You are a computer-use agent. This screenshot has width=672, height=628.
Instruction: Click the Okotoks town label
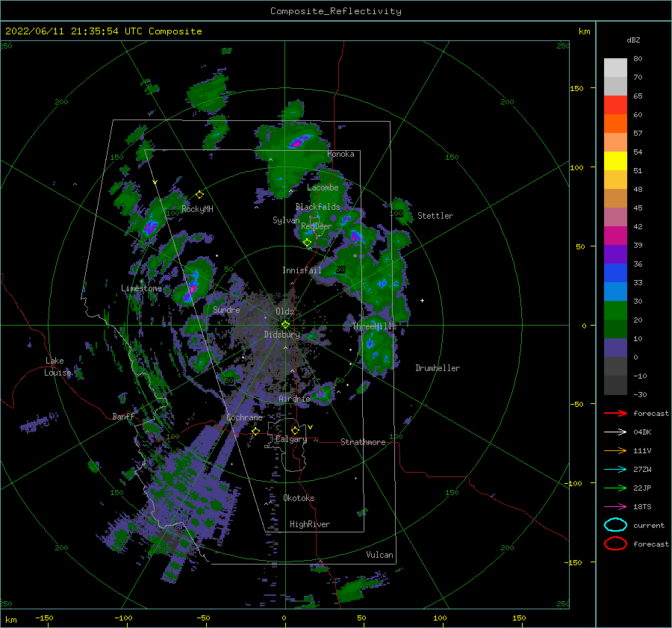[x=299, y=498]
